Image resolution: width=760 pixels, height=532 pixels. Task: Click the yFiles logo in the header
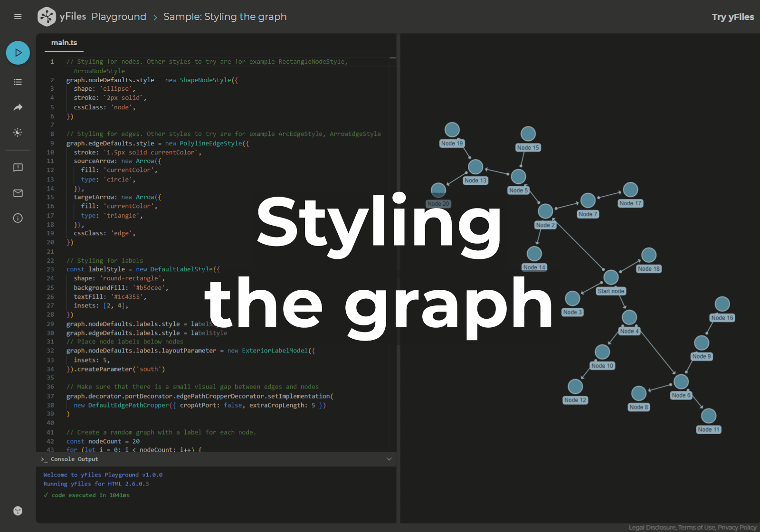click(x=47, y=17)
